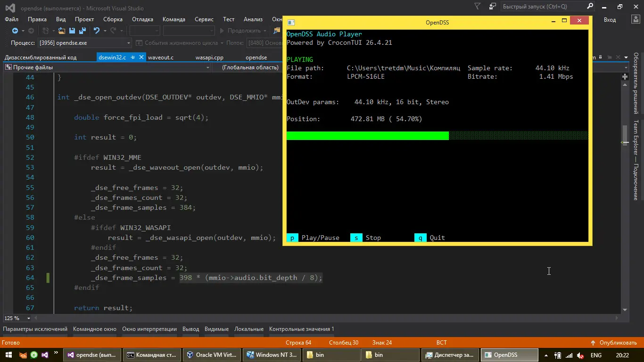The width and height of the screenshot is (644, 362).
Task: Close the dsewin32.c tab
Action: pyautogui.click(x=141, y=58)
